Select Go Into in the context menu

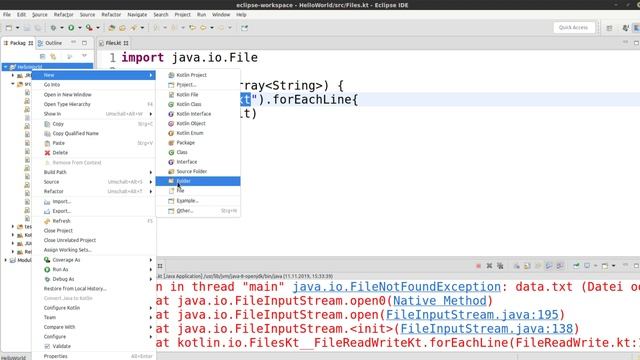point(94,84)
